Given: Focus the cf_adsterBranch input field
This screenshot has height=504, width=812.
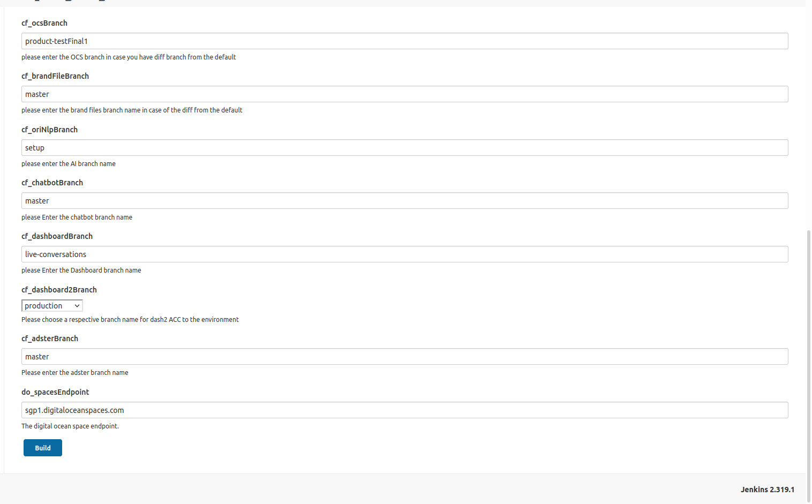Looking at the screenshot, I should (x=404, y=357).
